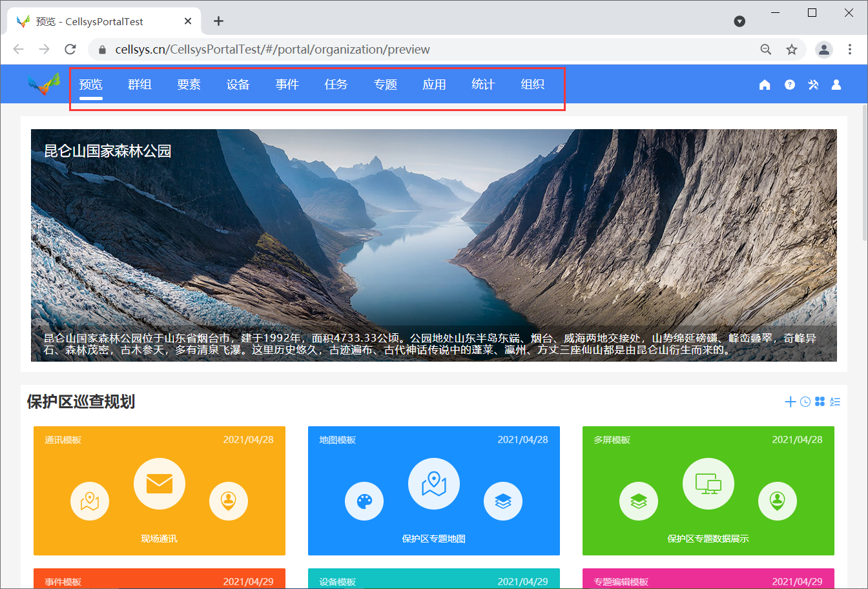Sort by time using the clock icon
This screenshot has width=868, height=589.
(805, 402)
